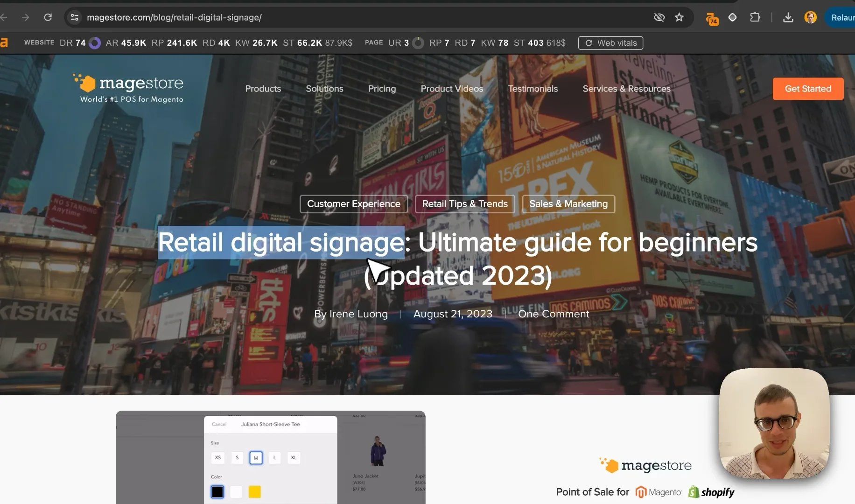
Task: Open Chrome profile avatar
Action: tap(811, 17)
